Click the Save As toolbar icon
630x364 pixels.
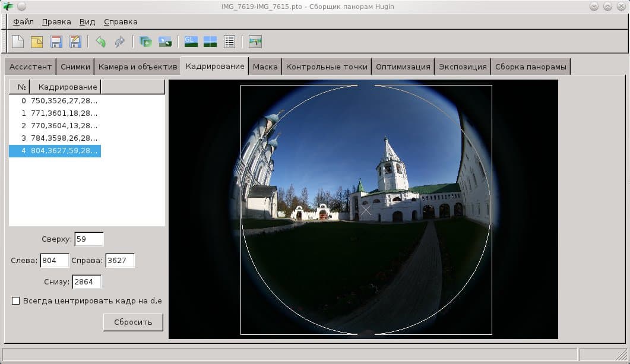click(75, 42)
